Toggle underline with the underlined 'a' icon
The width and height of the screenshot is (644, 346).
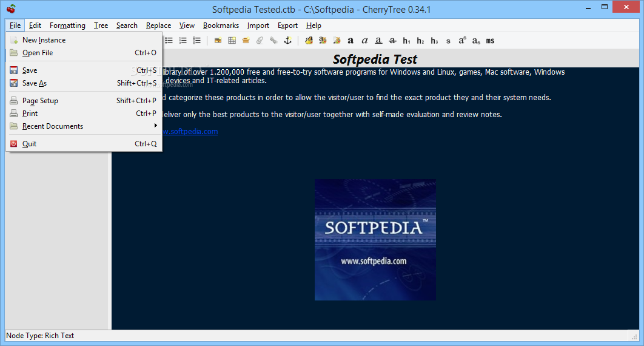(x=378, y=40)
